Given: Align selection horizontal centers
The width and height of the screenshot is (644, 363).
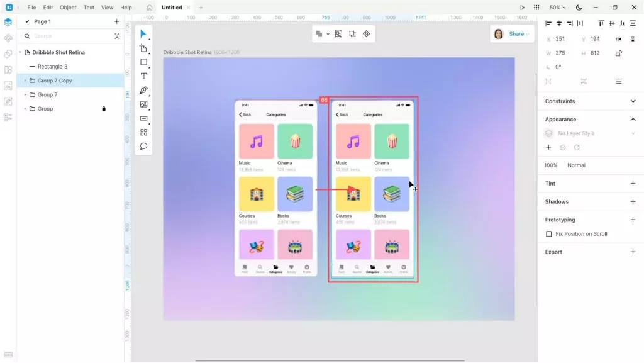Looking at the screenshot, I should [559, 23].
